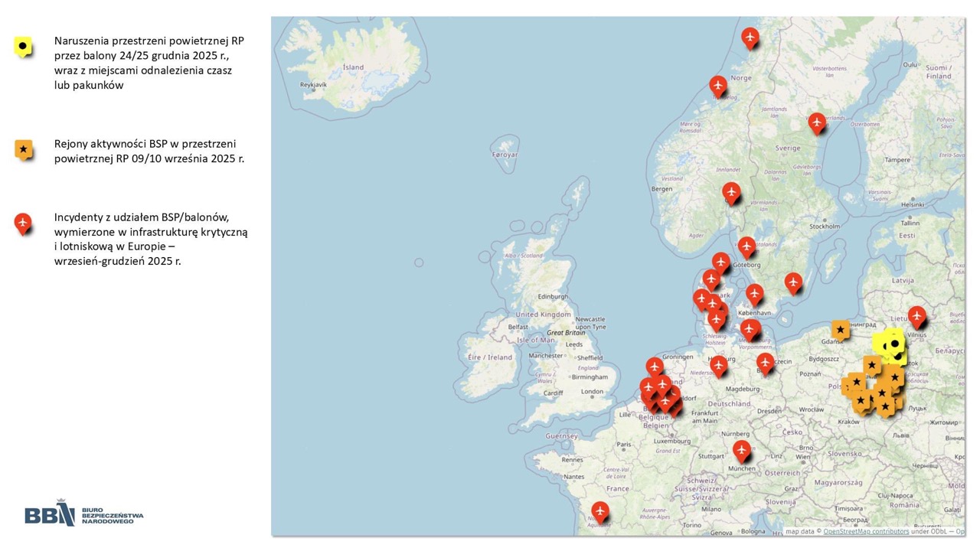980x551 pixels.
Task: Click the airplane marker in Västernorrland, Sweden
Action: [x=817, y=122]
